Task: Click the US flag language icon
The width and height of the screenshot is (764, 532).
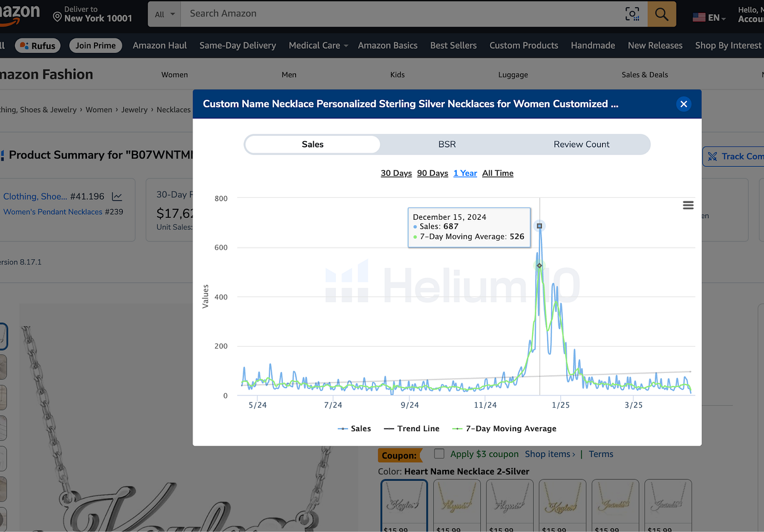Action: point(698,17)
